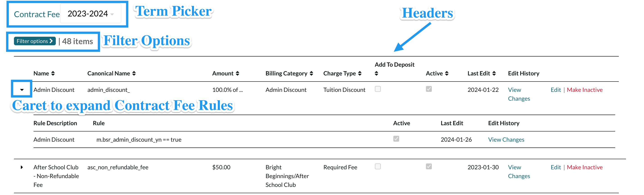Viewport: 644px width, 195px height.
Task: Open the 2023-2024 term picker dropdown
Action: 90,14
